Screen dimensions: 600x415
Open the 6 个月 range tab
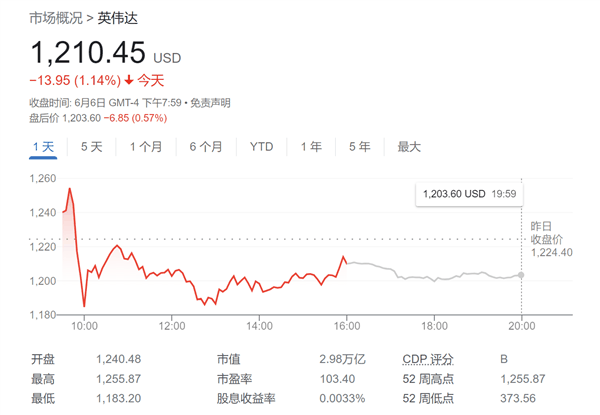pyautogui.click(x=205, y=146)
